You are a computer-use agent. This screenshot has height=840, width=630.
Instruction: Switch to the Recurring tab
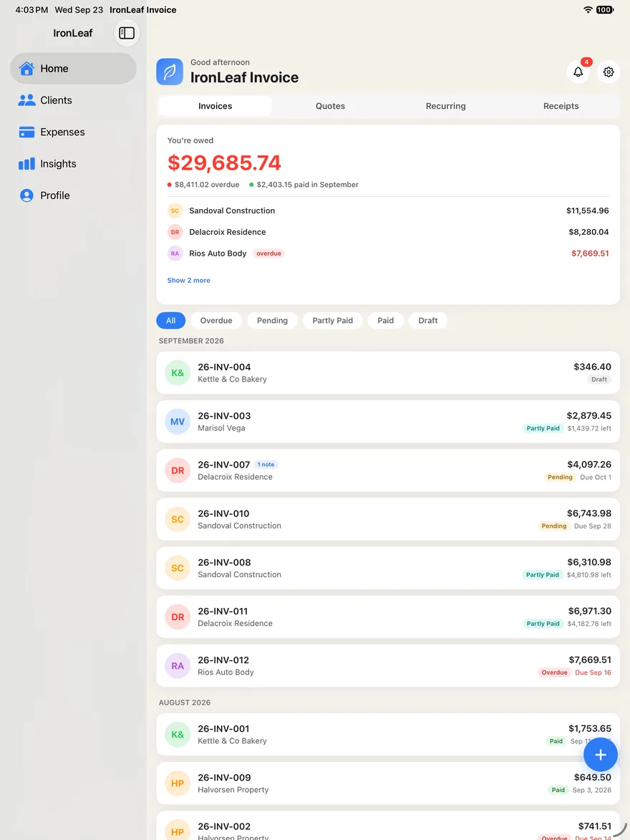[446, 106]
